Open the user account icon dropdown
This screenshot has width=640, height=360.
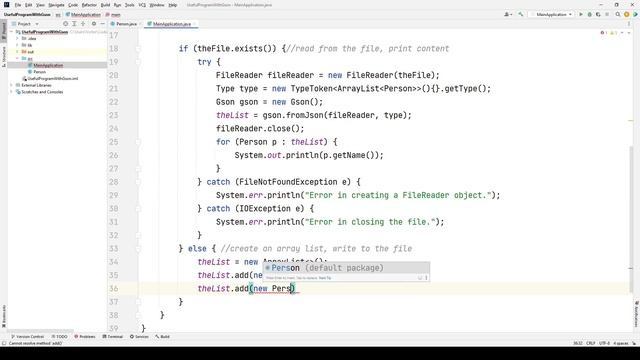tap(508, 14)
